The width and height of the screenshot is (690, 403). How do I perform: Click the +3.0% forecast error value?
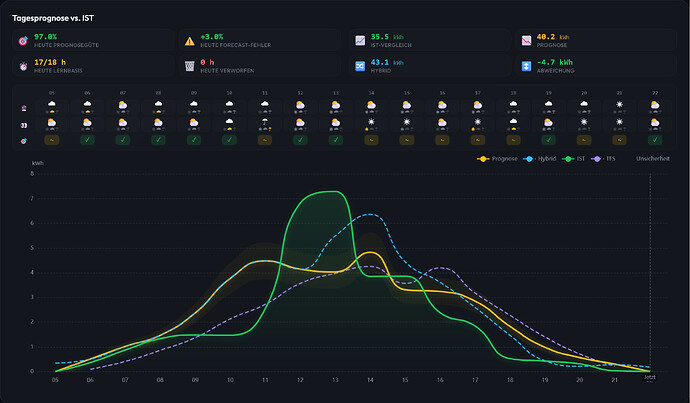(212, 37)
